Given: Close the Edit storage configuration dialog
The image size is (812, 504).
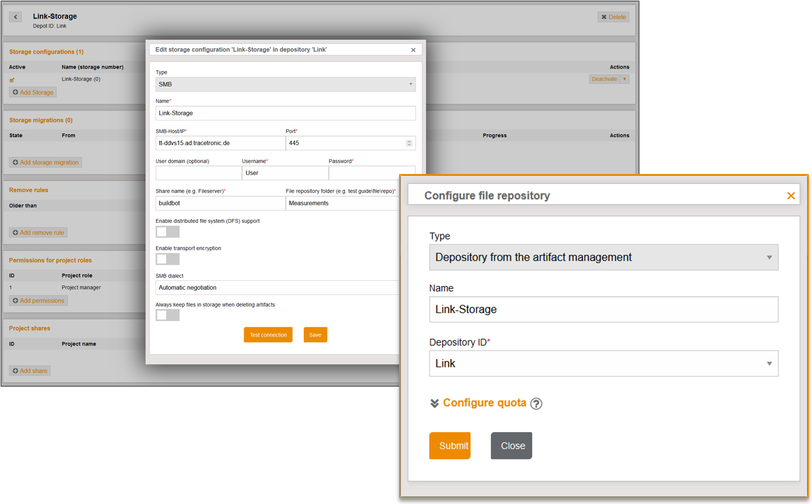Looking at the screenshot, I should [x=413, y=49].
